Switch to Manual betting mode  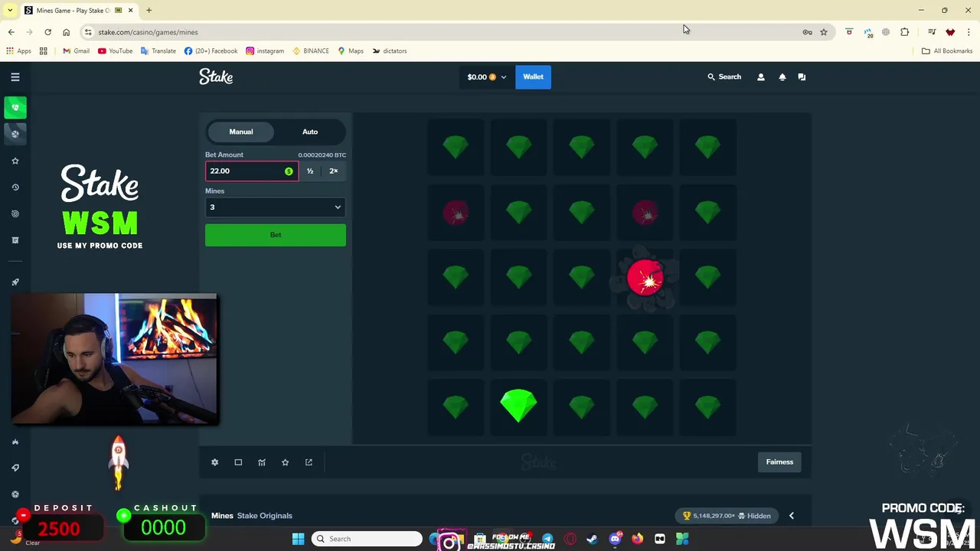click(241, 132)
